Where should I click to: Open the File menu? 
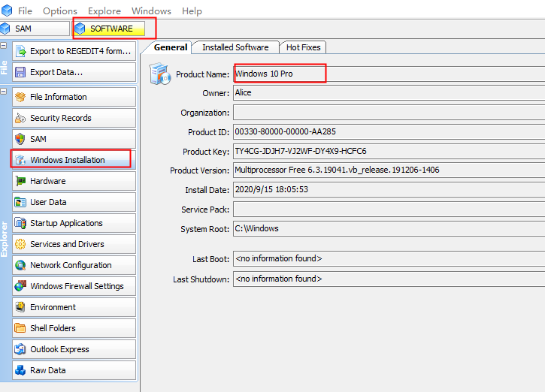click(25, 11)
